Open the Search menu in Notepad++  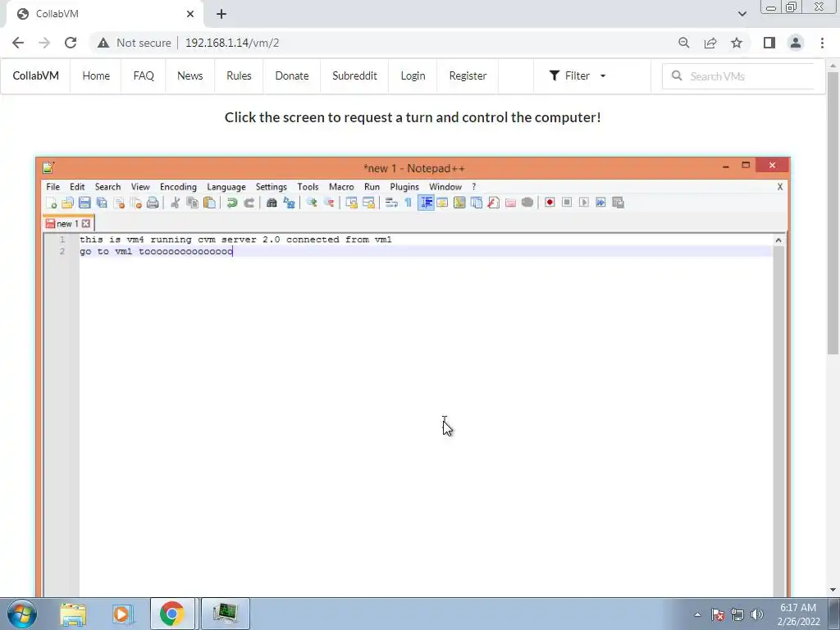[x=107, y=187]
